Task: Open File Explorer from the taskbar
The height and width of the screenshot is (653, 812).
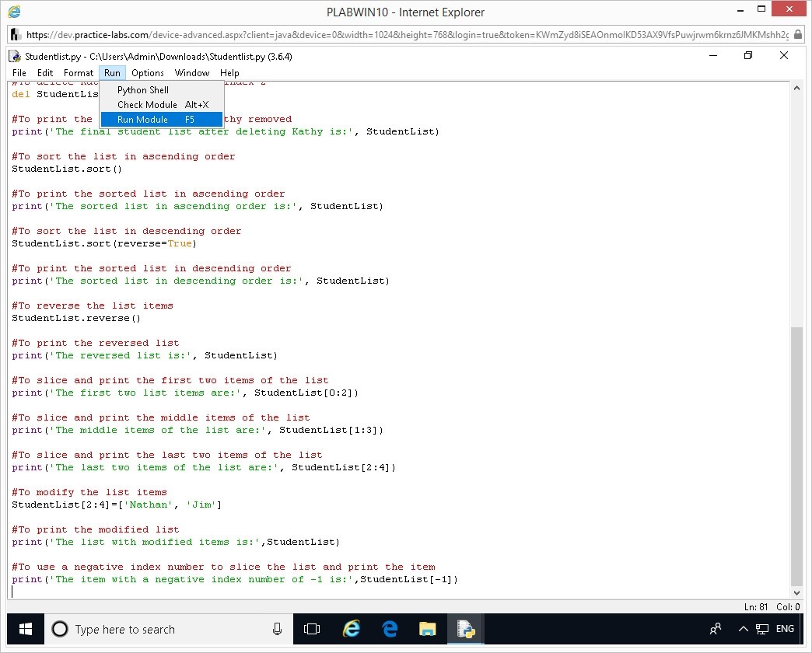Action: [428, 629]
